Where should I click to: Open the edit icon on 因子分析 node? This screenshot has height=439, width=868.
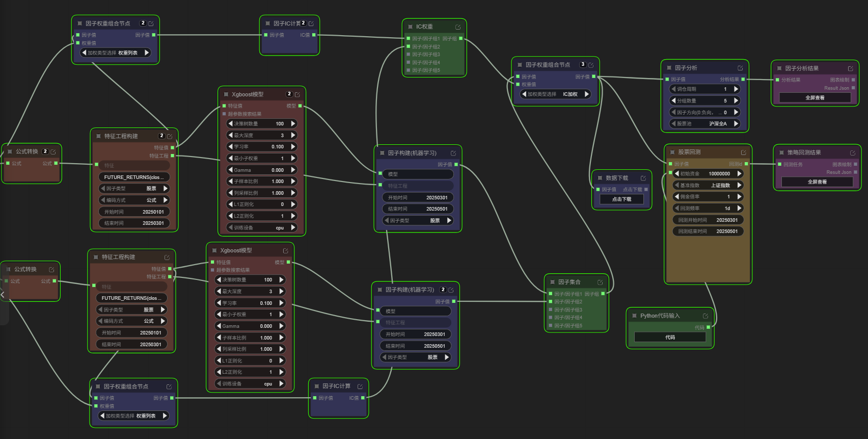(x=740, y=68)
